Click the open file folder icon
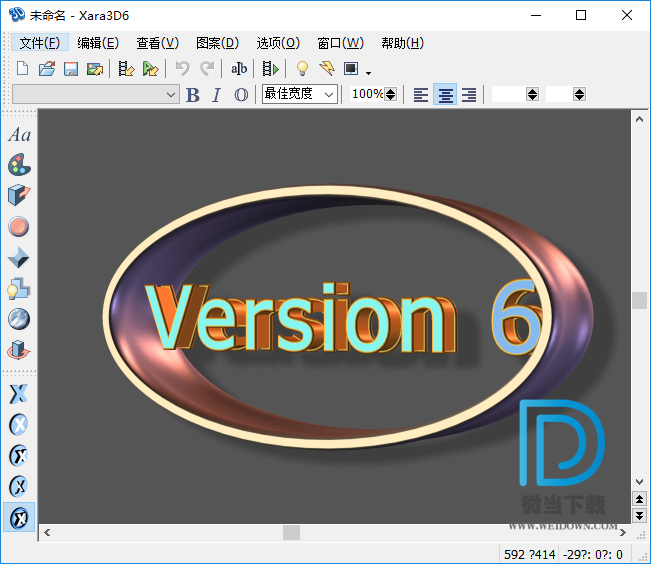The width and height of the screenshot is (651, 564). 47,69
